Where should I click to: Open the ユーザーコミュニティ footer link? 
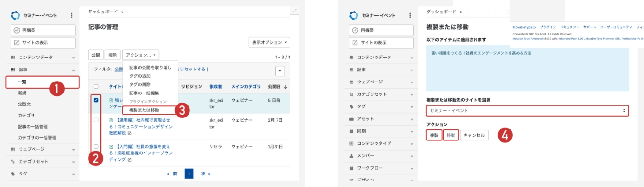pos(616,27)
